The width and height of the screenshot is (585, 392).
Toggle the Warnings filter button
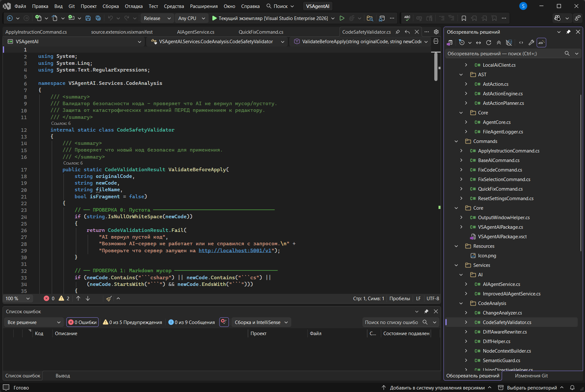132,322
